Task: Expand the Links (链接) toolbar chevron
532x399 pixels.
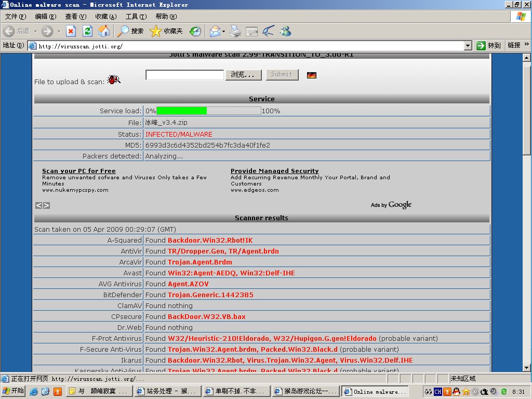Action: point(527,45)
